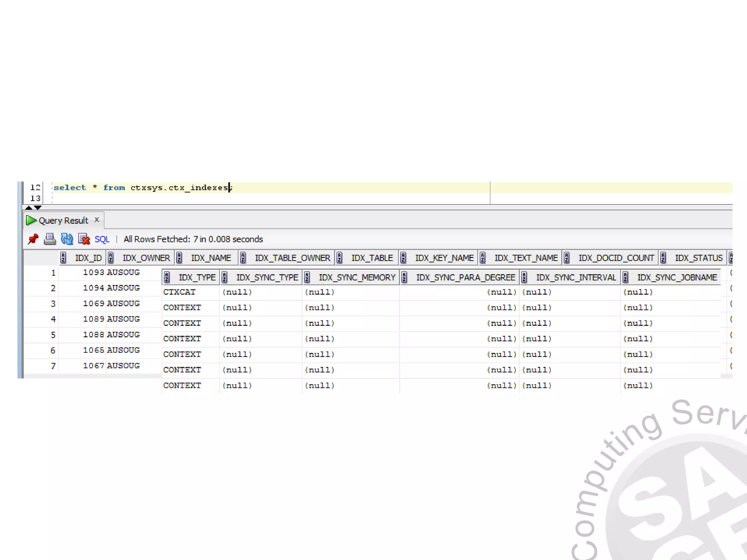Image resolution: width=747 pixels, height=560 pixels.
Task: Close the Query Result tab
Action: click(x=97, y=219)
